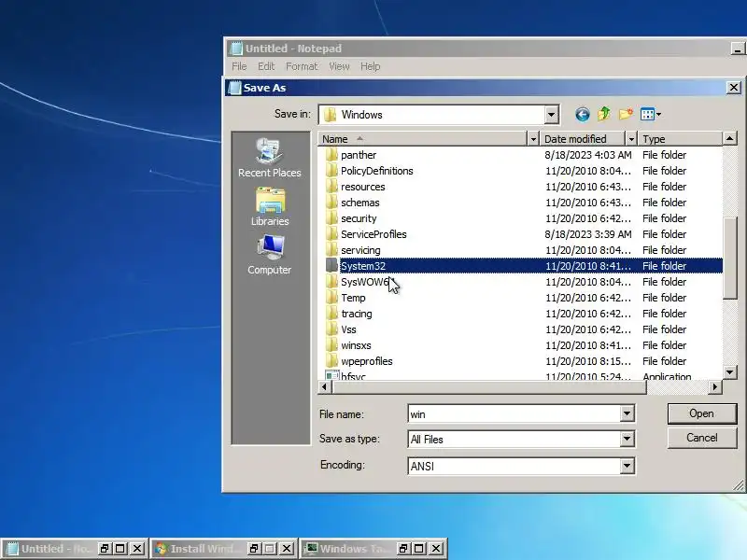Click the winsxs folder icon
The height and width of the screenshot is (560, 747).
tap(331, 345)
